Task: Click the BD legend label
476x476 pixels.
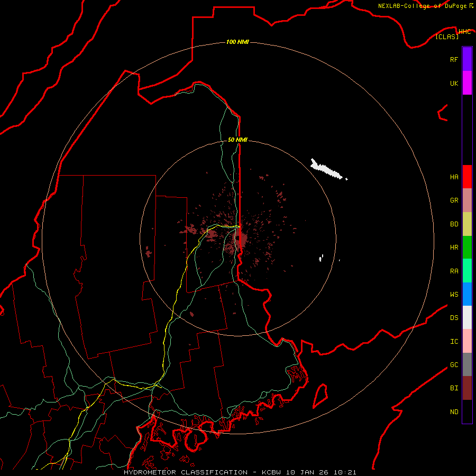Action: point(454,224)
